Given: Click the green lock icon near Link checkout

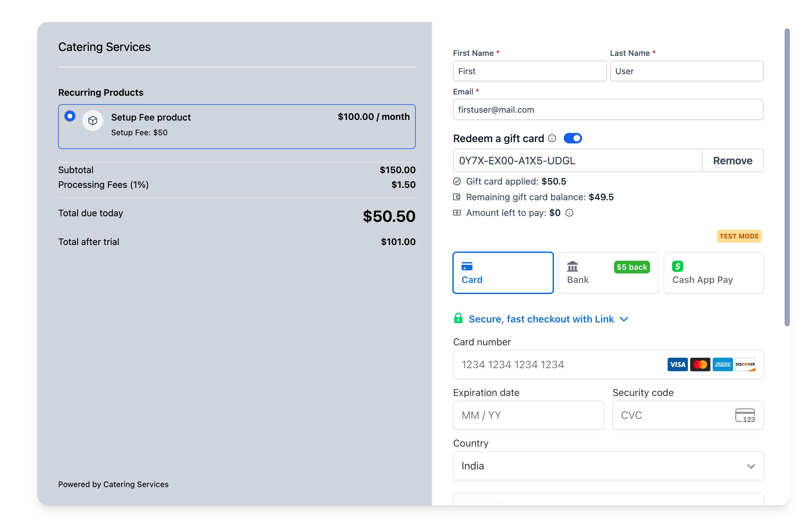Looking at the screenshot, I should click(458, 319).
